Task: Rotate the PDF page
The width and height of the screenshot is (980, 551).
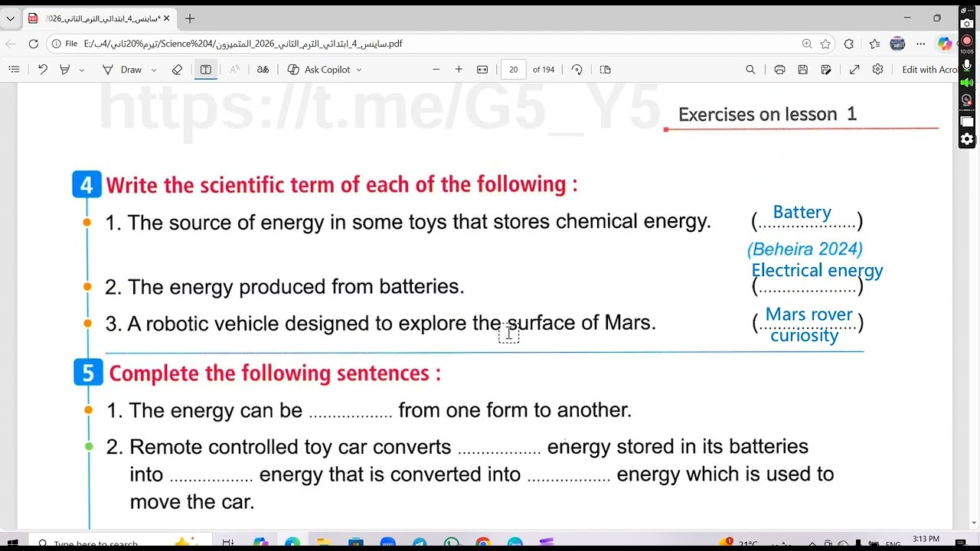Action: (577, 70)
